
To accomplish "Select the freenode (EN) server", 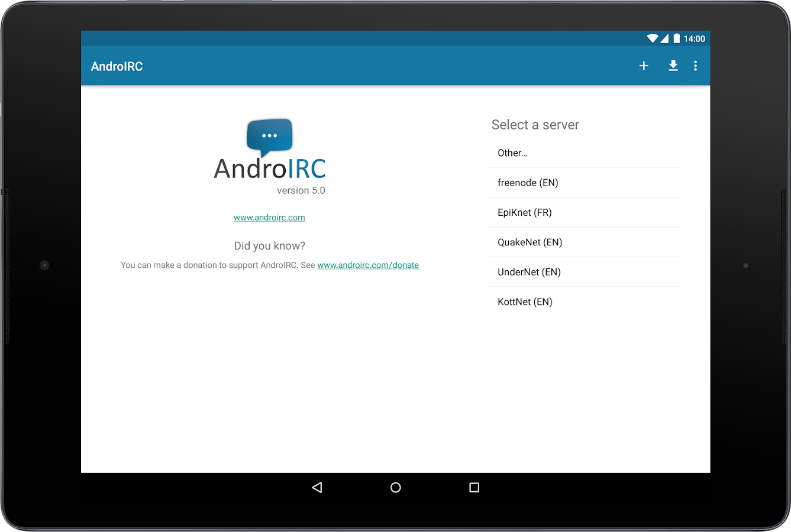I will tap(528, 182).
